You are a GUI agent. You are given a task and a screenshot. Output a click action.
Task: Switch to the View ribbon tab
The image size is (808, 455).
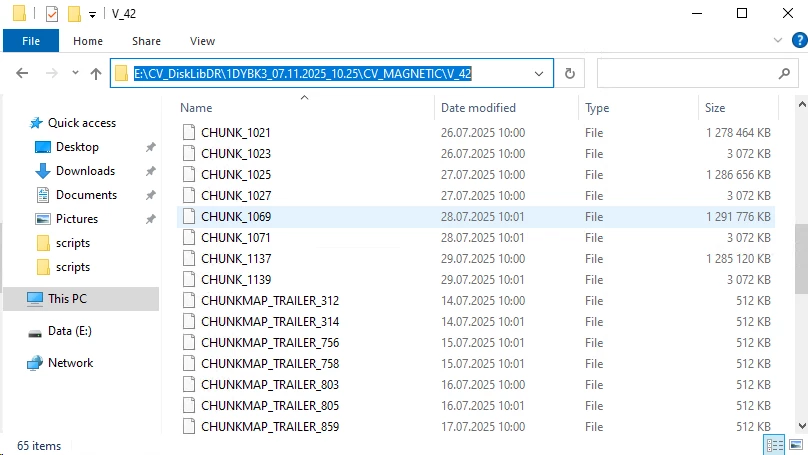point(202,41)
